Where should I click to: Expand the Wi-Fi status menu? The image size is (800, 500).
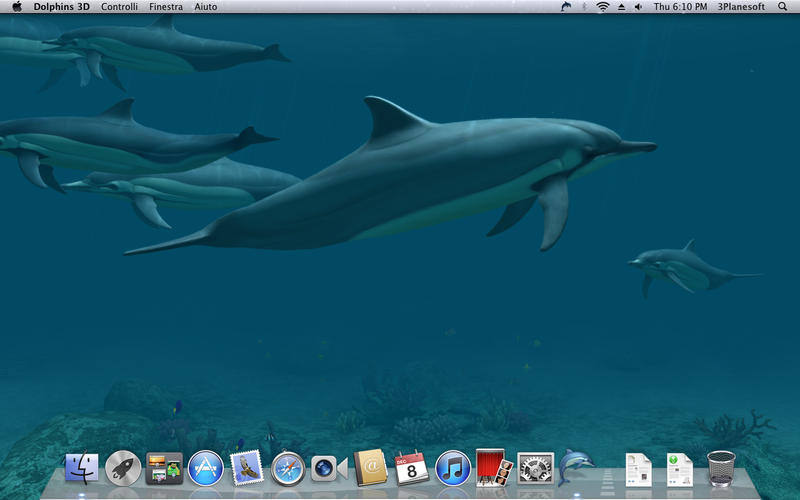(602, 7)
